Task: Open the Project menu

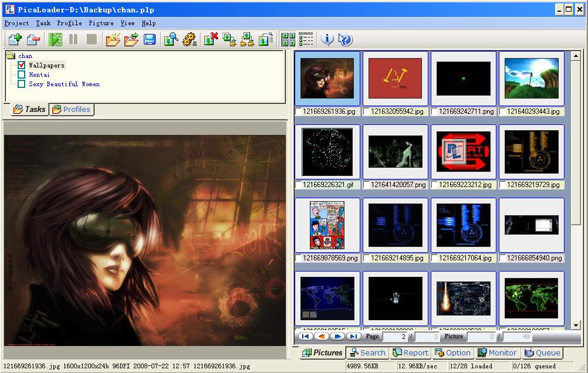Action: (16, 23)
